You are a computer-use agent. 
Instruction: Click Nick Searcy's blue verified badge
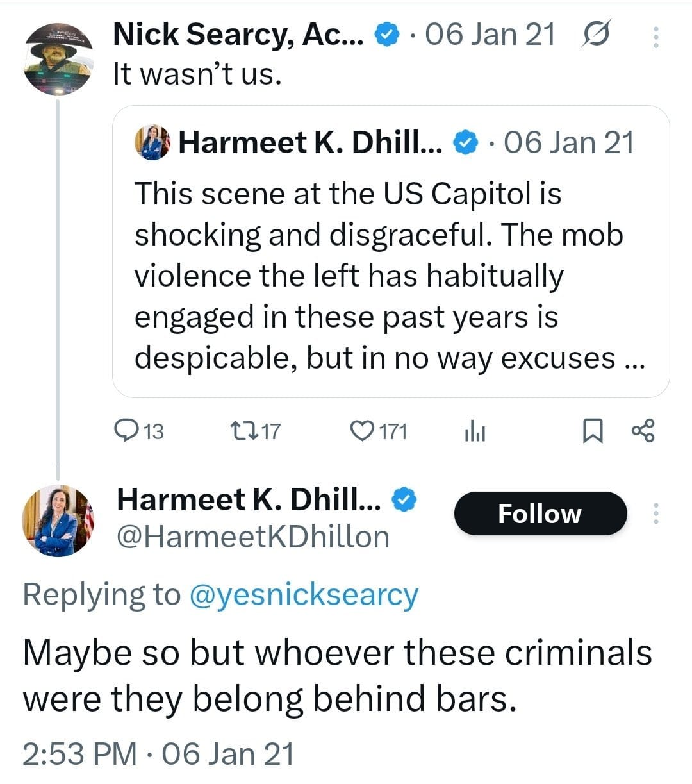point(386,34)
